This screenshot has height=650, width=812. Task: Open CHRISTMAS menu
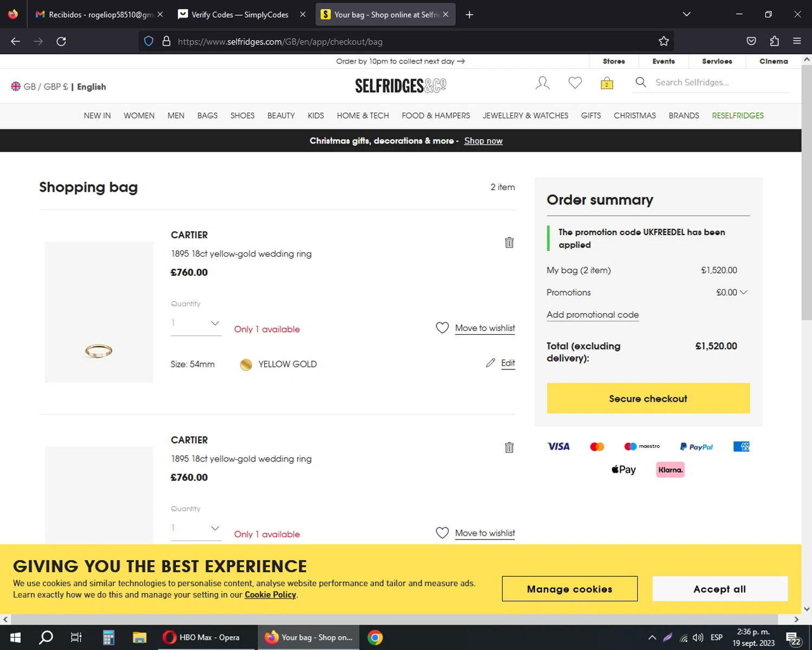[634, 115]
